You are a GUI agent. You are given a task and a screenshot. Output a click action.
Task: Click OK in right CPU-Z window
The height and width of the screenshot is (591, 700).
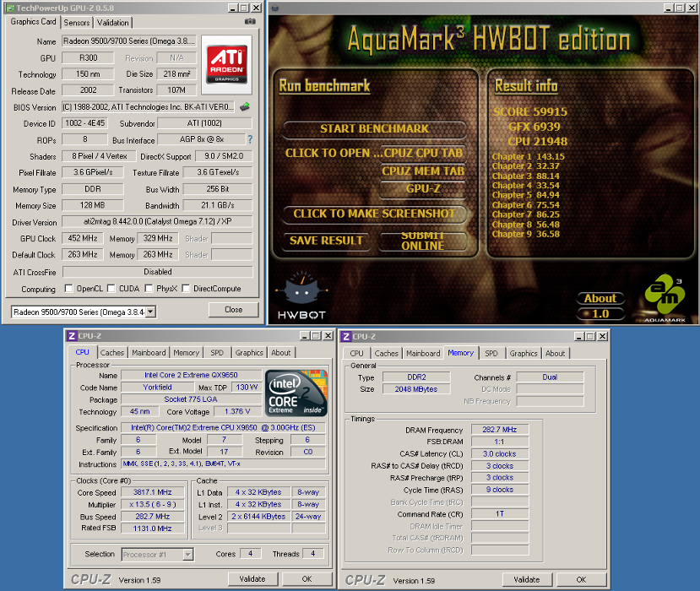[581, 580]
